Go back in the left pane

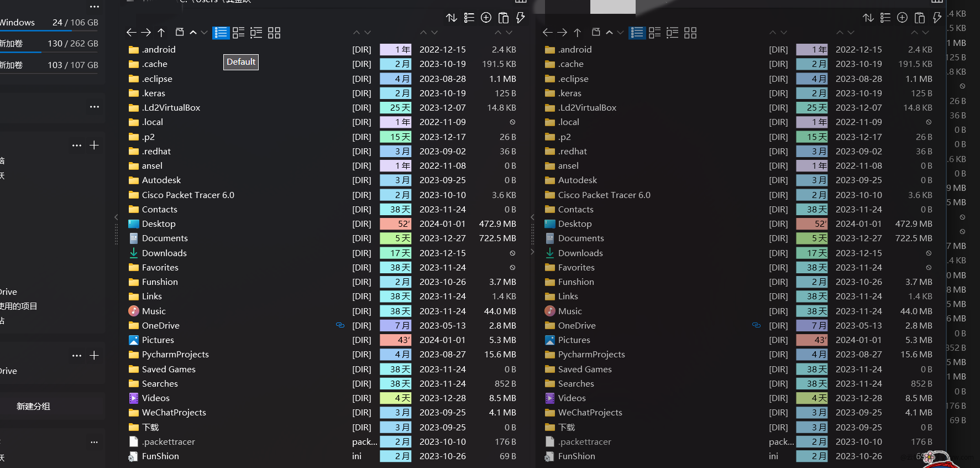(131, 33)
